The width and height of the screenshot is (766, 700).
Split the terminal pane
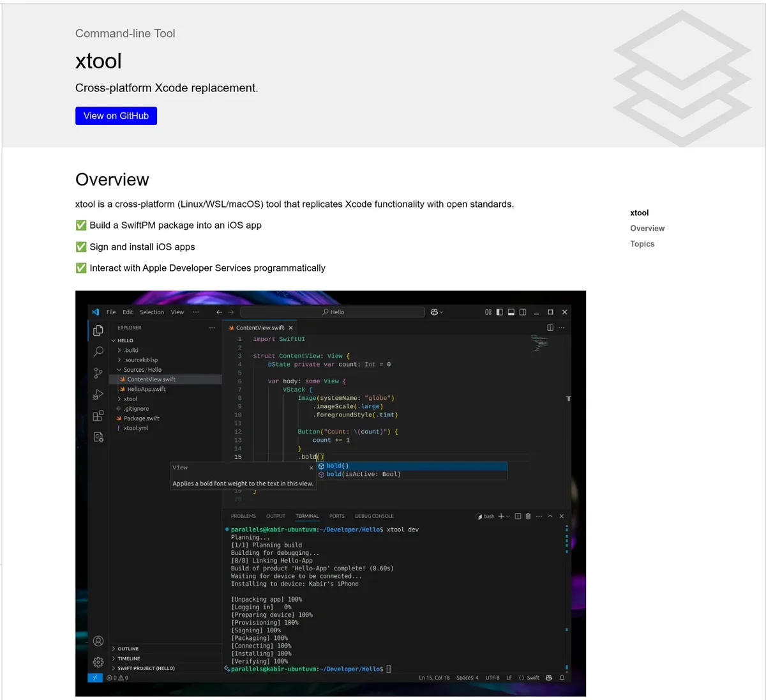point(518,516)
